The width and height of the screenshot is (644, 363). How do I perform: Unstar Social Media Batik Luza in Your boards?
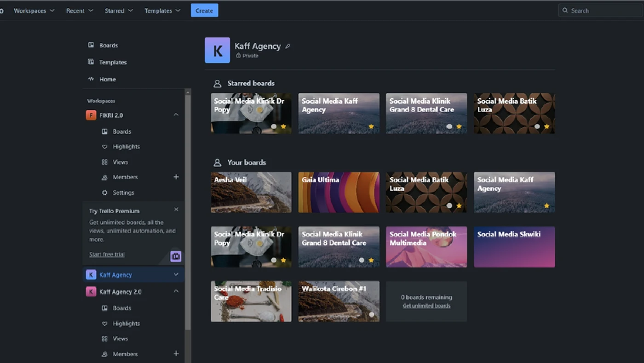[x=459, y=205]
